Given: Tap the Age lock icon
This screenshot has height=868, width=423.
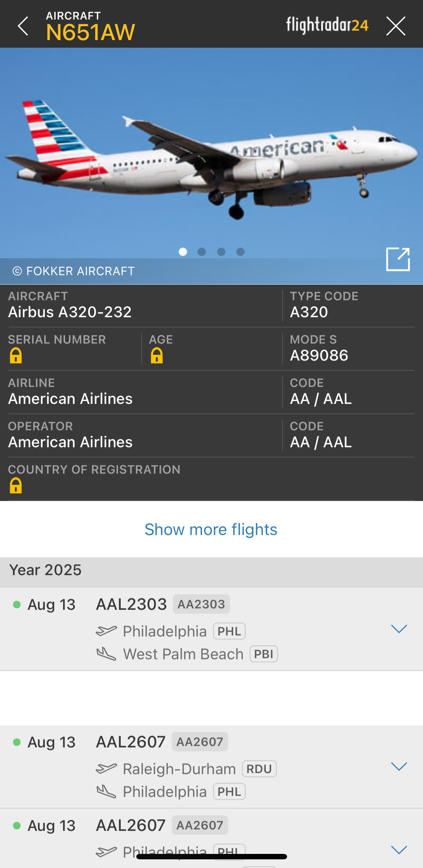Looking at the screenshot, I should [157, 355].
